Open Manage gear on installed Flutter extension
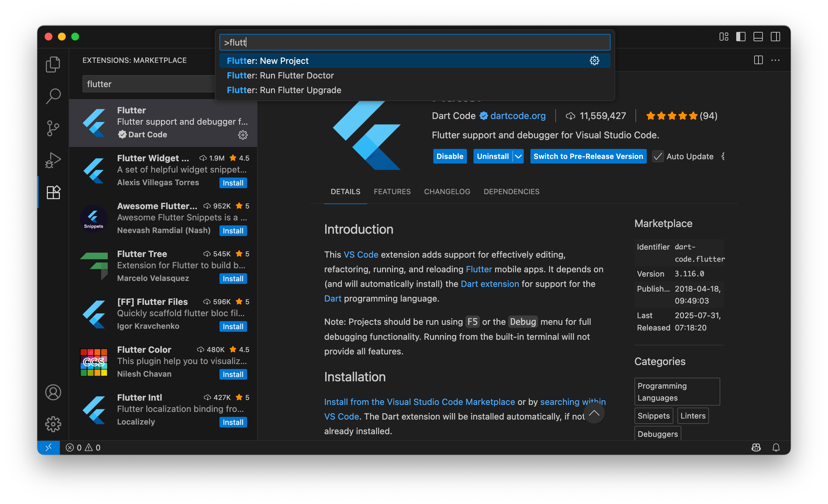Viewport: 828px width, 504px height. 243,135
